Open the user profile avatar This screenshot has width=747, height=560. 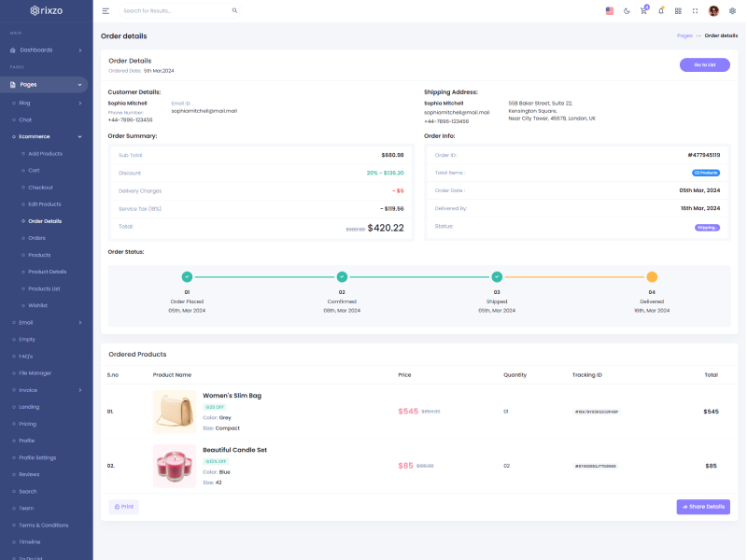[713, 11]
